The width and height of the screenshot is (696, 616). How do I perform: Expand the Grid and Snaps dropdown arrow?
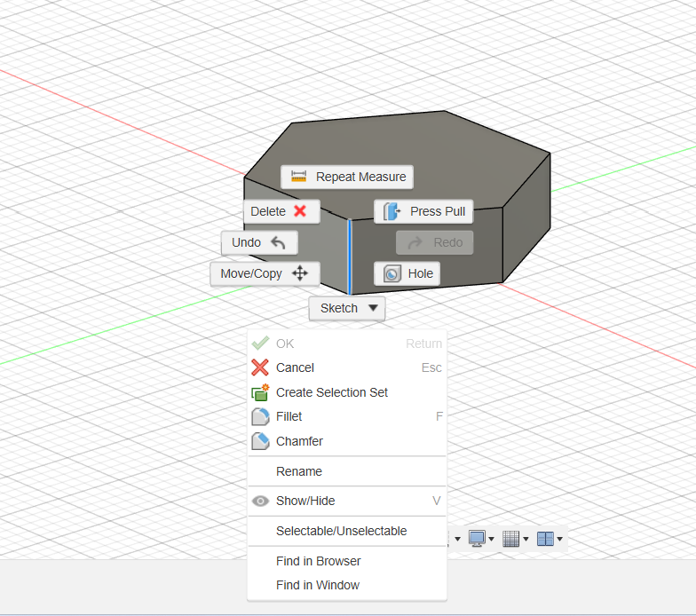coord(526,540)
